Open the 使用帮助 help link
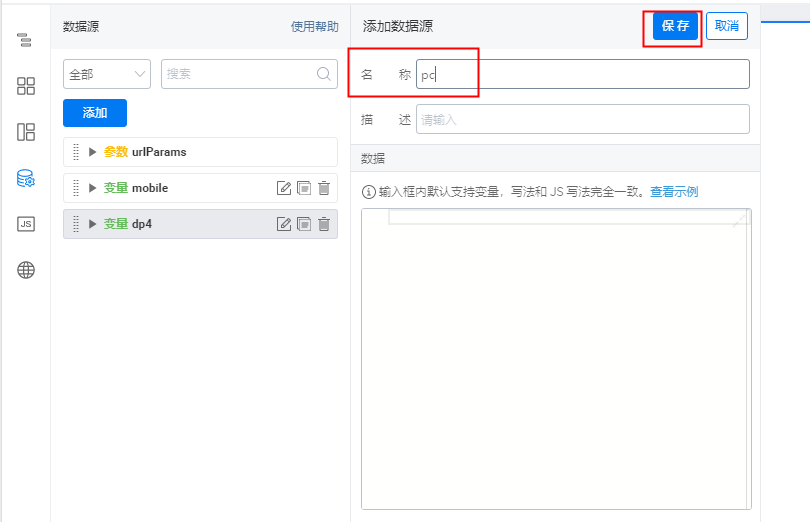 coord(314,27)
